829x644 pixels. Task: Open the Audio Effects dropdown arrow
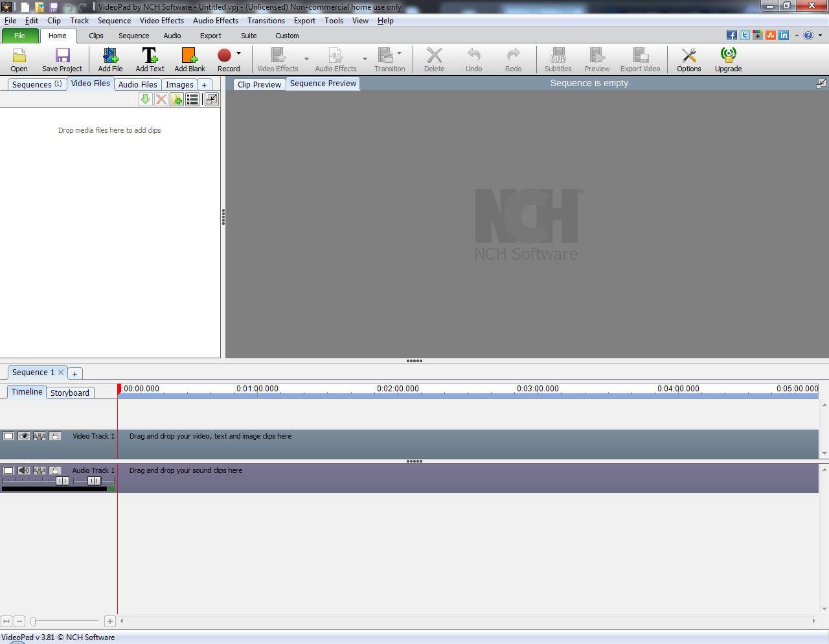point(365,59)
